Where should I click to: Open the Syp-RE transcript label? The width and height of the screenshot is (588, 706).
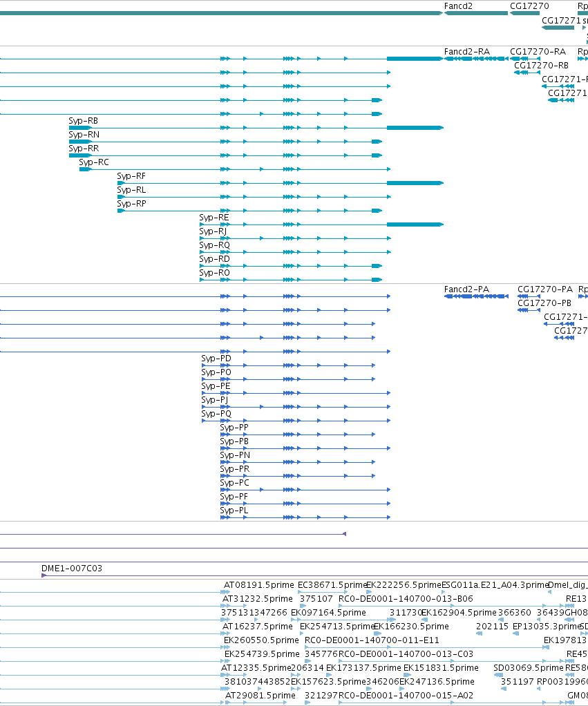click(x=214, y=218)
